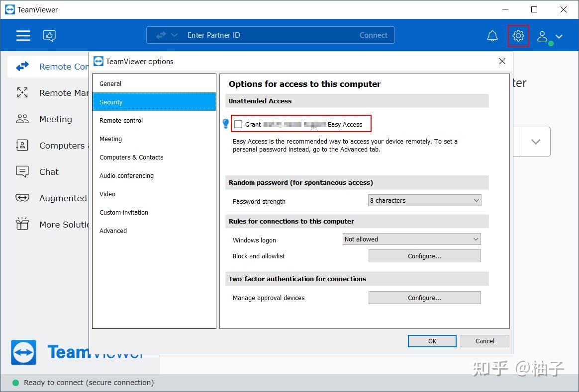Viewport: 579px width, 392px height.
Task: Click the 'Unattended Access' section header
Action: click(x=357, y=101)
